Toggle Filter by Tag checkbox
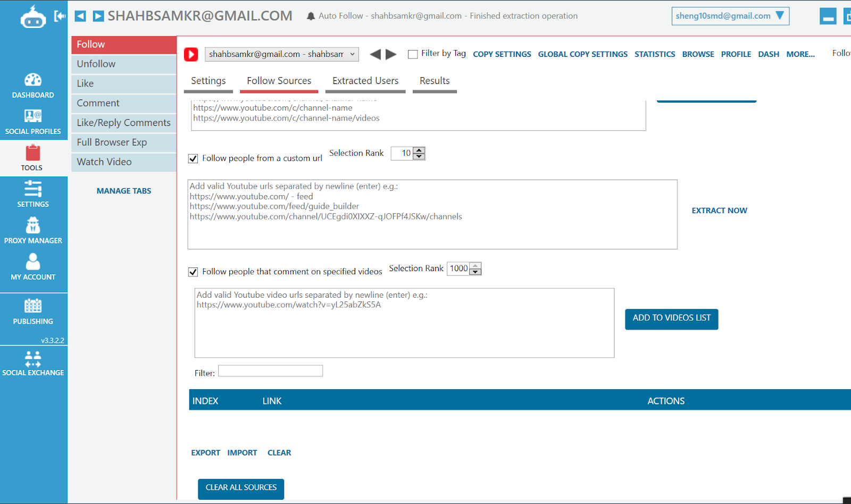 pyautogui.click(x=413, y=54)
